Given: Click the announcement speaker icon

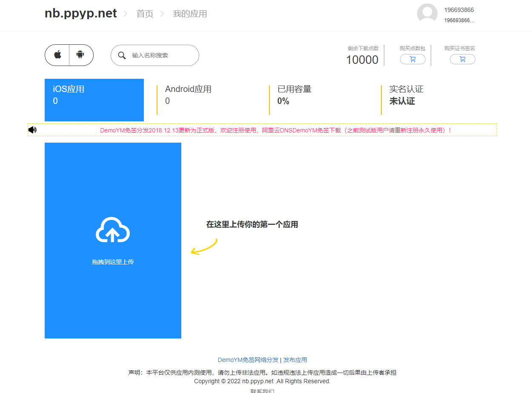Looking at the screenshot, I should click(x=32, y=129).
